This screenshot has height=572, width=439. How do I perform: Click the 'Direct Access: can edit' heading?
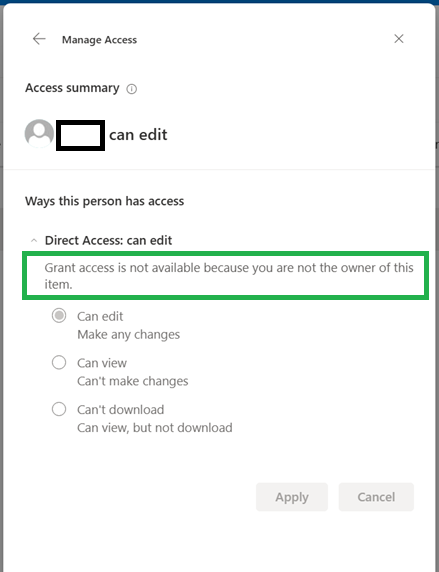108,240
